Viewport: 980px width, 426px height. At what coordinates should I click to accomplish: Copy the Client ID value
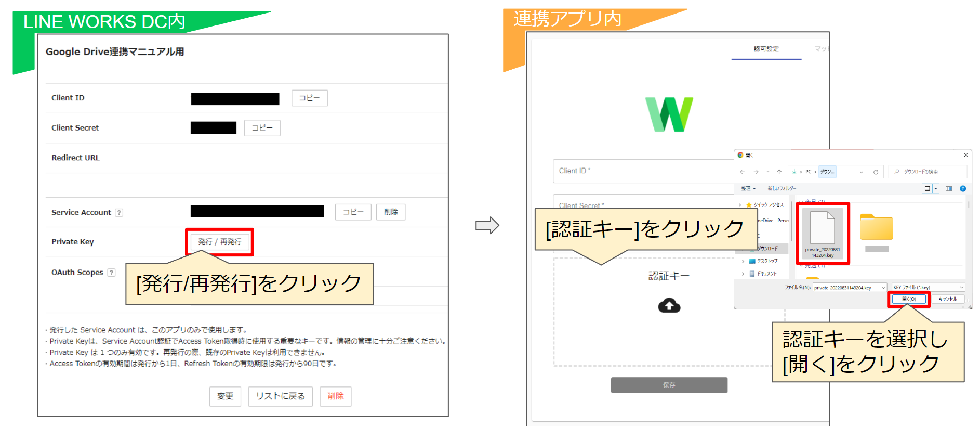coord(309,98)
